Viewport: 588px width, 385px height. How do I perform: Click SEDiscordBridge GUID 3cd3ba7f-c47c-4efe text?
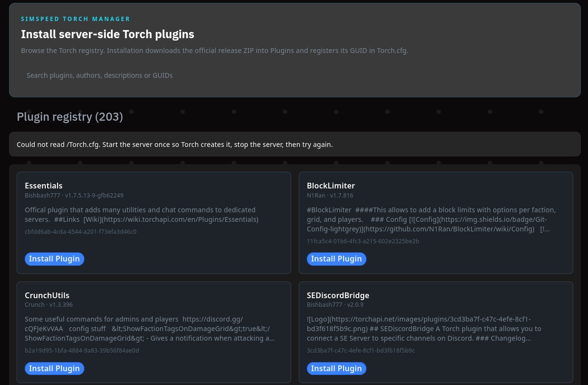pyautogui.click(x=361, y=350)
